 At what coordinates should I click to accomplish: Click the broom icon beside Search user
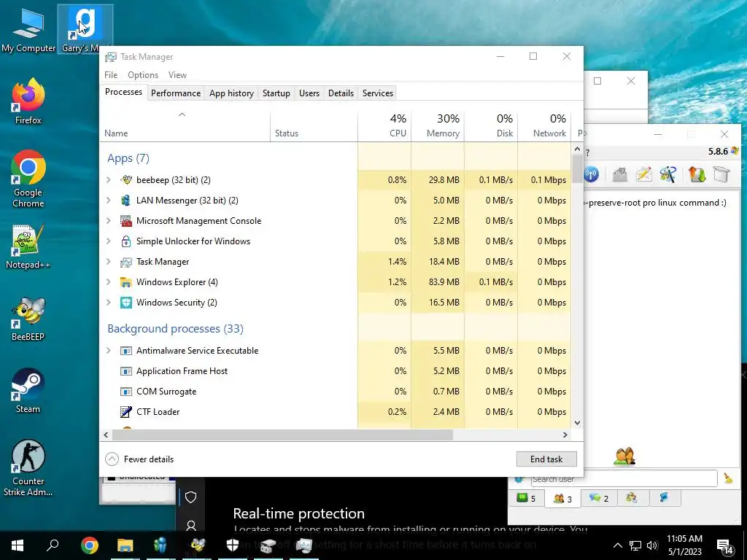click(x=728, y=478)
